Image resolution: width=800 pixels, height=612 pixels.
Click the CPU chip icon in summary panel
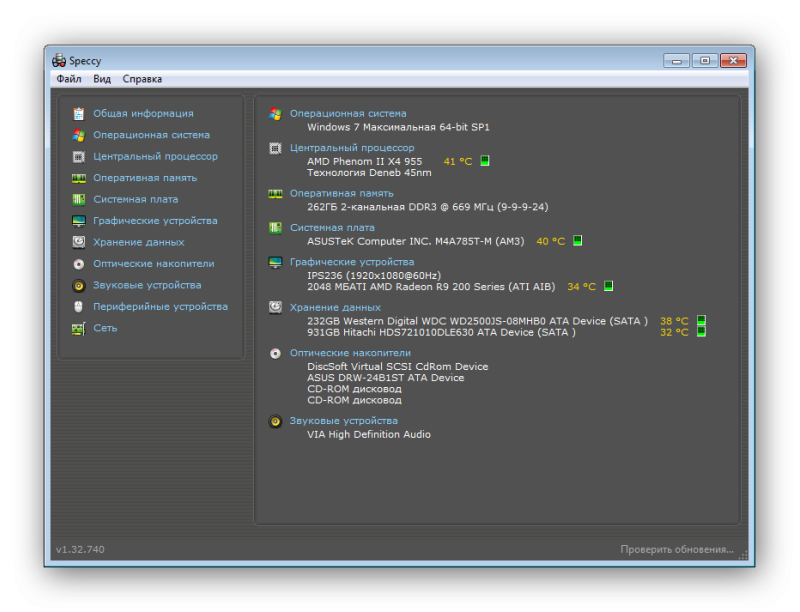coord(276,148)
